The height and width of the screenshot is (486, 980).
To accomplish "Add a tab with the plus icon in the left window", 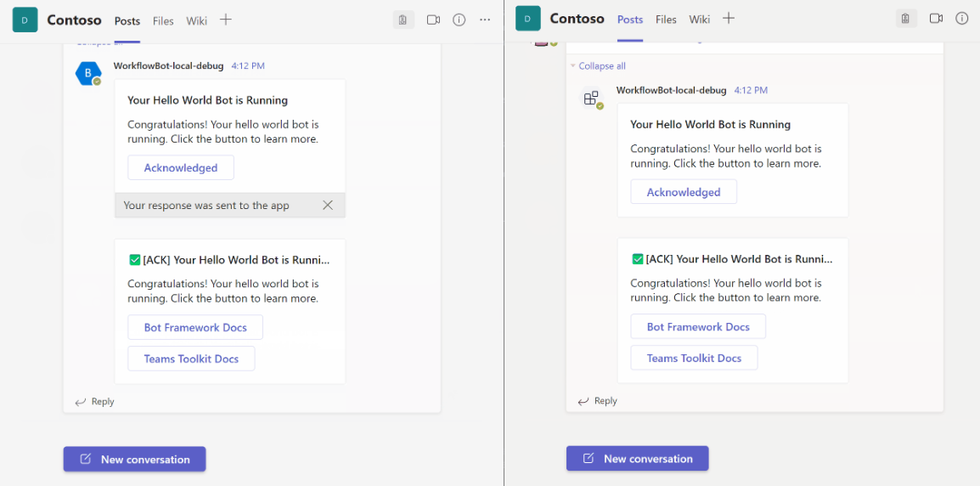I will click(x=226, y=20).
